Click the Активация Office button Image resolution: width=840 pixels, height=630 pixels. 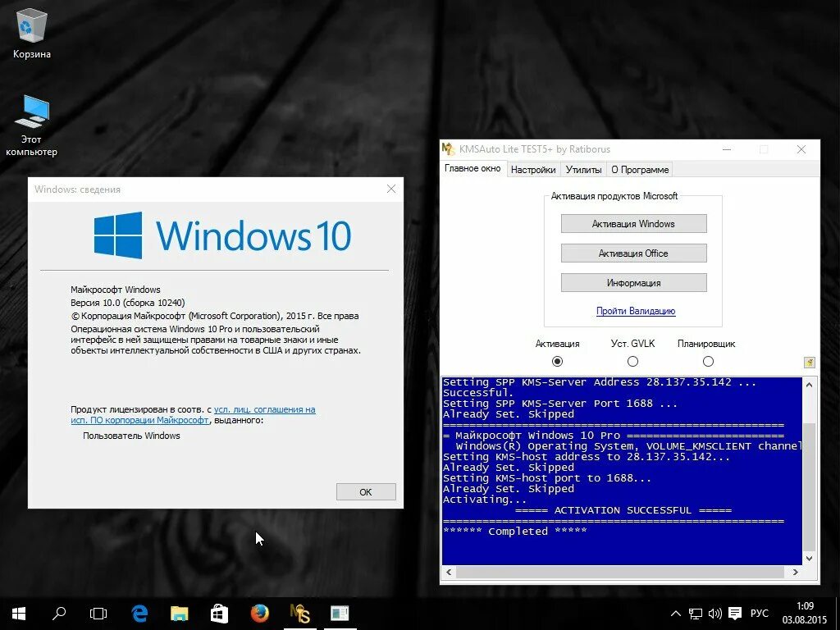[634, 253]
